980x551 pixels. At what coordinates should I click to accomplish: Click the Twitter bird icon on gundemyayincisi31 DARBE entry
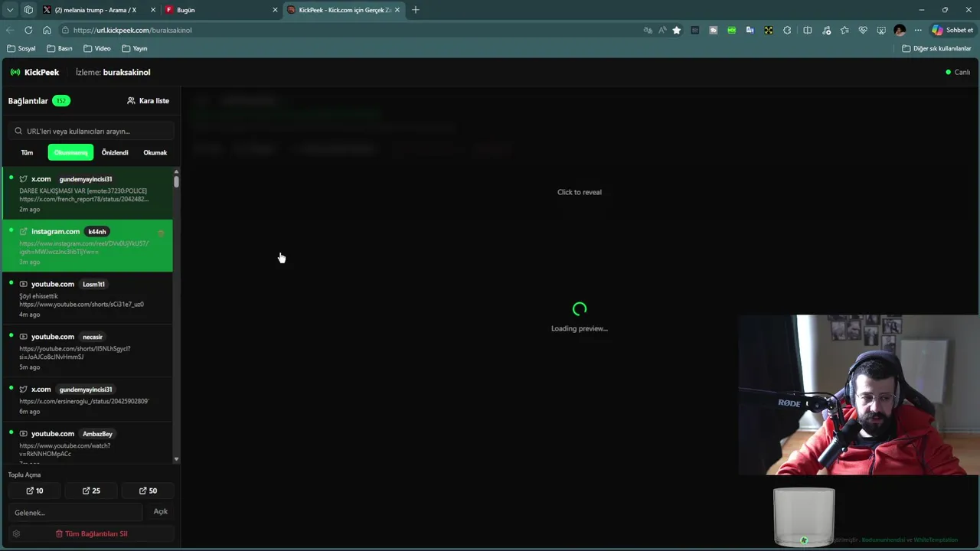click(x=24, y=179)
